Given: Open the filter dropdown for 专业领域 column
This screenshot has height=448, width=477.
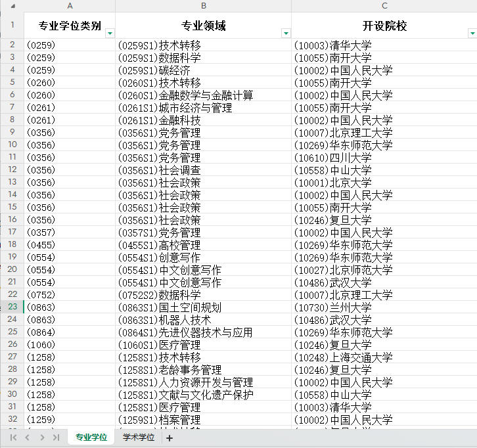Looking at the screenshot, I should (286, 33).
